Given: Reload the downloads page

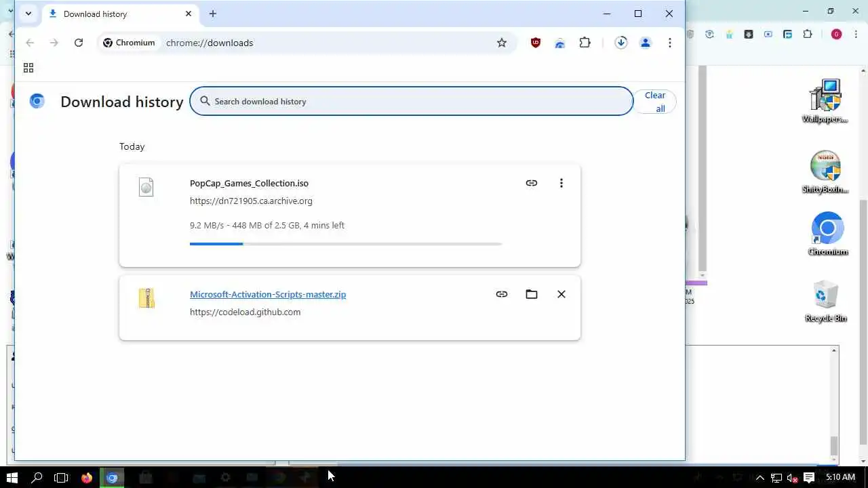Looking at the screenshot, I should [79, 43].
